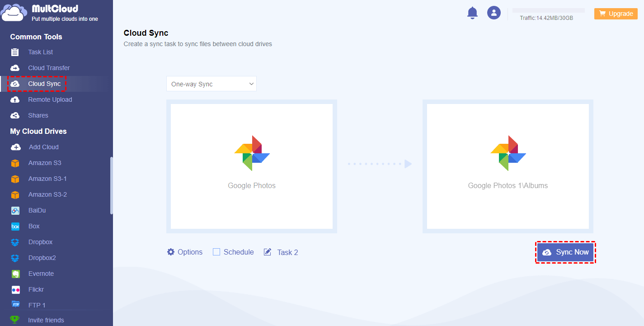Click the source Google Photos pinwheel icon
Screen dimensions: 644x326
252,153
